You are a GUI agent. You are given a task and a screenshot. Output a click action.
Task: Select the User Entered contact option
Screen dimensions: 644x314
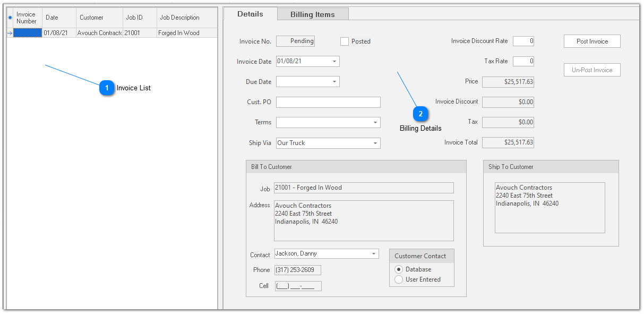point(399,279)
